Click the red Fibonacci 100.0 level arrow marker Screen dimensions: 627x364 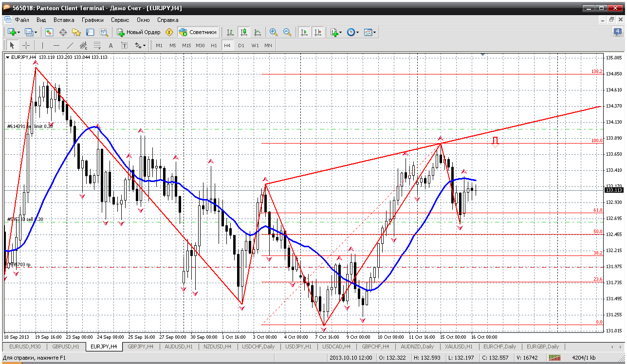point(495,142)
